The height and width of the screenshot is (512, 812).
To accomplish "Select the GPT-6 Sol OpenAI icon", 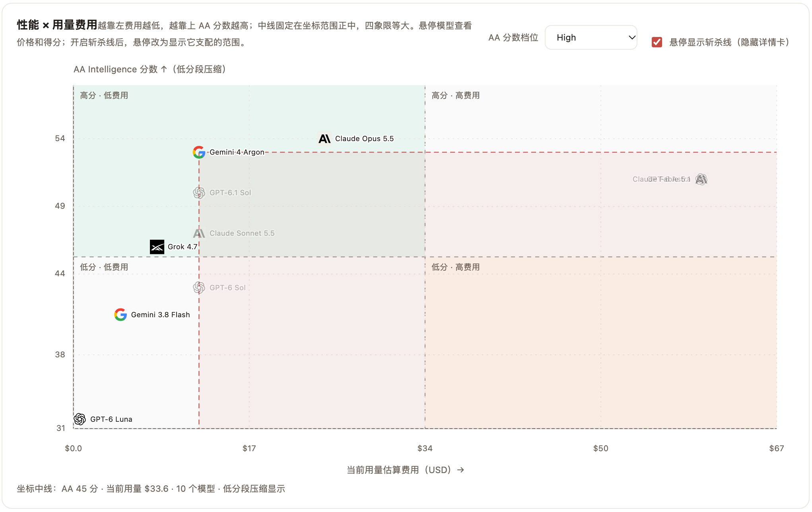I will pyautogui.click(x=199, y=287).
